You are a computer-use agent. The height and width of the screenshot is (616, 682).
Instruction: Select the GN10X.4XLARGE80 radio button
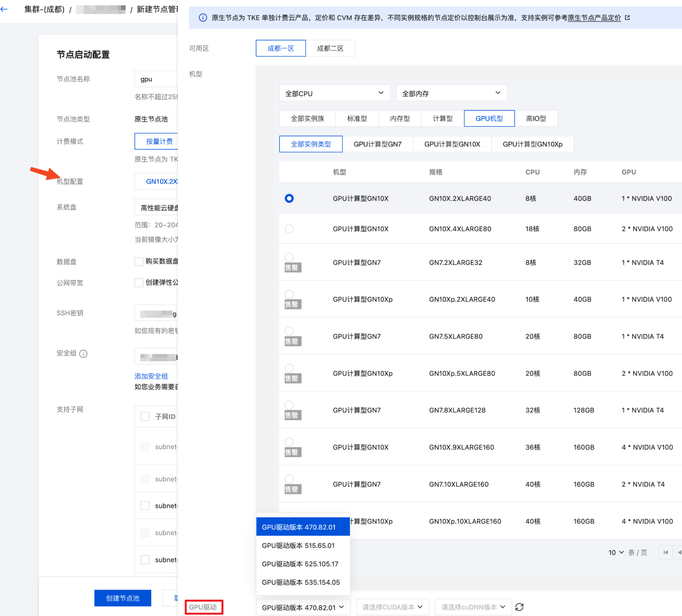pyautogui.click(x=289, y=229)
